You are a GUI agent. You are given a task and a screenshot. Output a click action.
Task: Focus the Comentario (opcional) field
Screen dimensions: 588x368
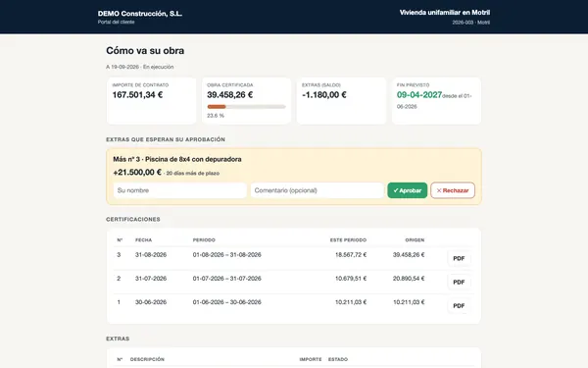click(x=318, y=190)
